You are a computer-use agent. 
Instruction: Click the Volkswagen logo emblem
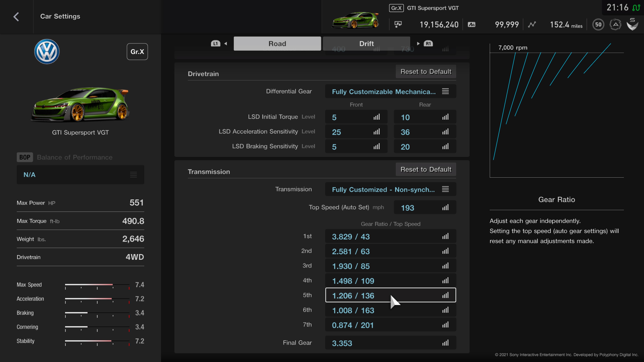coord(47,51)
